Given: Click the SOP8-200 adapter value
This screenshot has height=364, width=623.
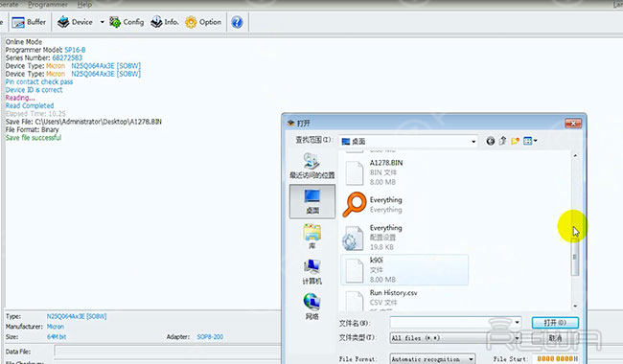Looking at the screenshot, I should [210, 336].
